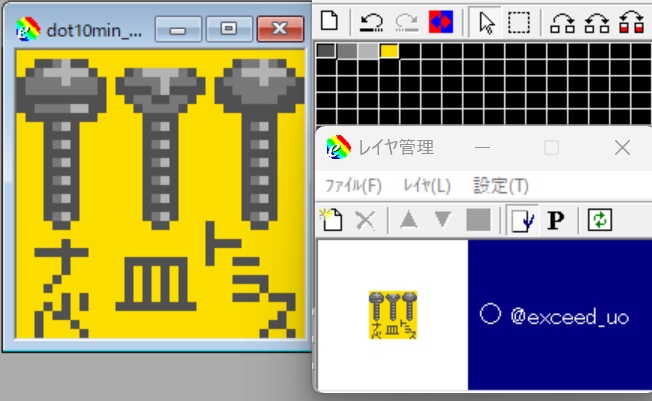
Task: Add a new layer in layer manager
Action: click(x=331, y=220)
